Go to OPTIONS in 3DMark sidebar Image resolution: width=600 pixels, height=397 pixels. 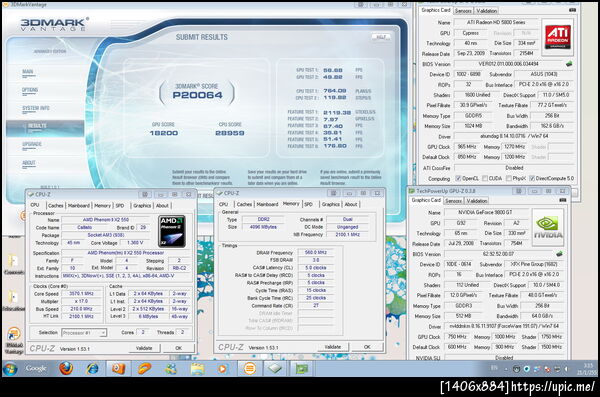30,90
